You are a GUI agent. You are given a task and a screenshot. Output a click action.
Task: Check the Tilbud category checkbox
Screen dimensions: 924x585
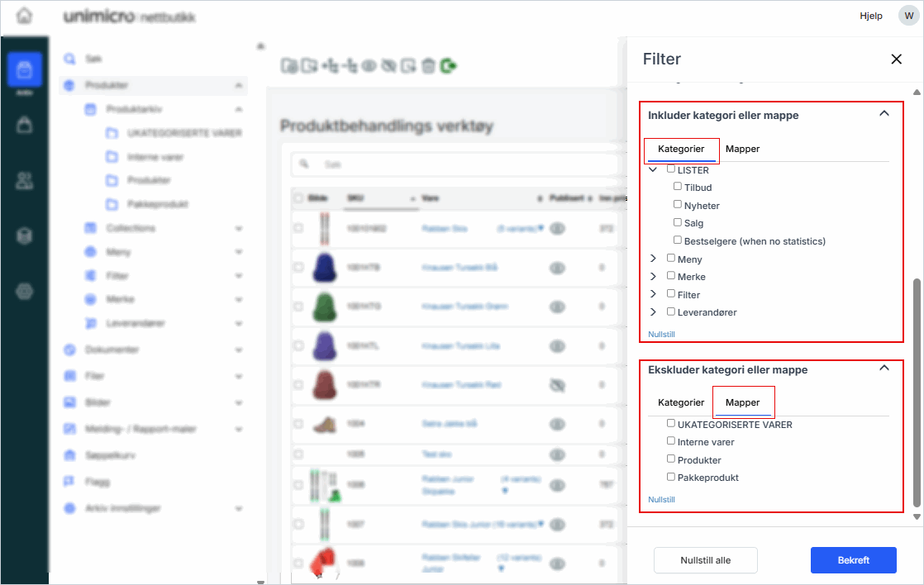point(678,187)
